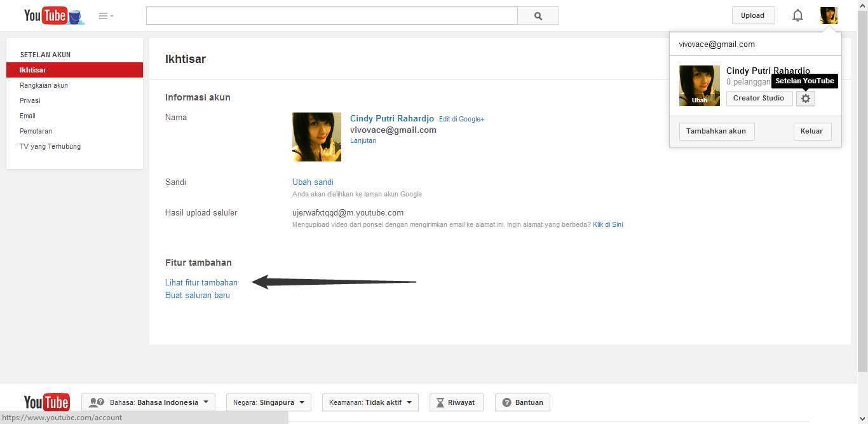The height and width of the screenshot is (424, 868).
Task: Click vivovace@gmail.com in account popup
Action: 717,44
